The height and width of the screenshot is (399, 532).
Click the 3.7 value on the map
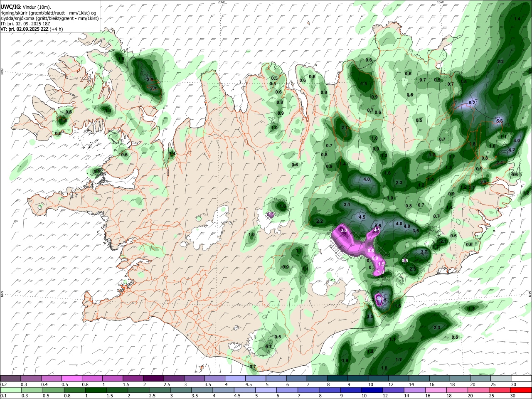[x=424, y=252]
